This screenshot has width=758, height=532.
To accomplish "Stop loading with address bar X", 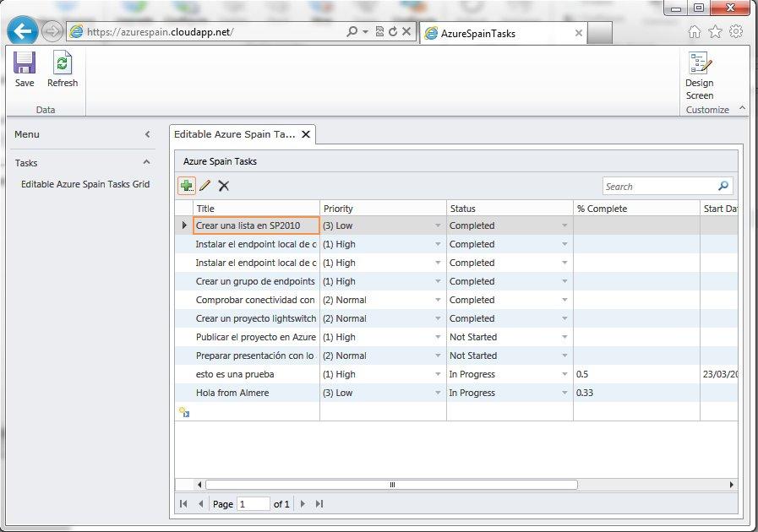I will click(406, 32).
